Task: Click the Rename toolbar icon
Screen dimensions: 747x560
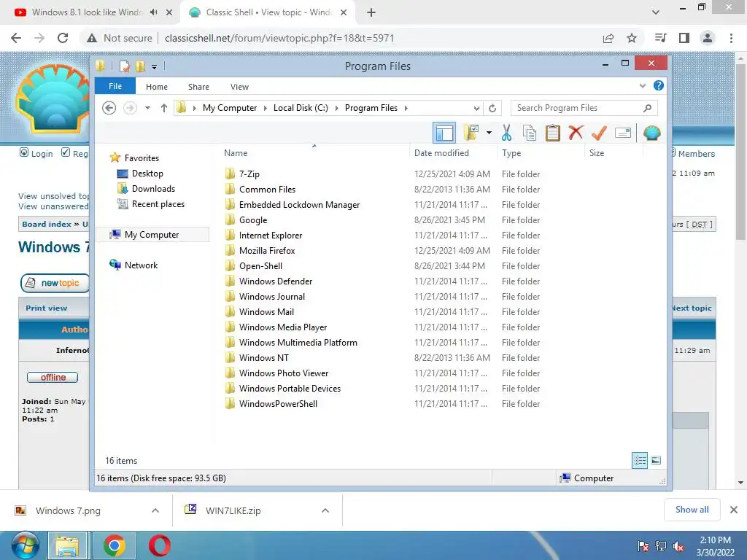Action: click(623, 133)
